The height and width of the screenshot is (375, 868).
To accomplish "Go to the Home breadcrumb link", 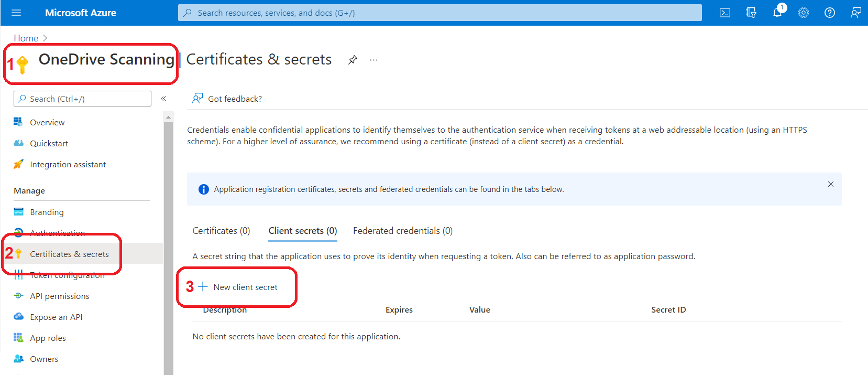I will pyautogui.click(x=26, y=38).
